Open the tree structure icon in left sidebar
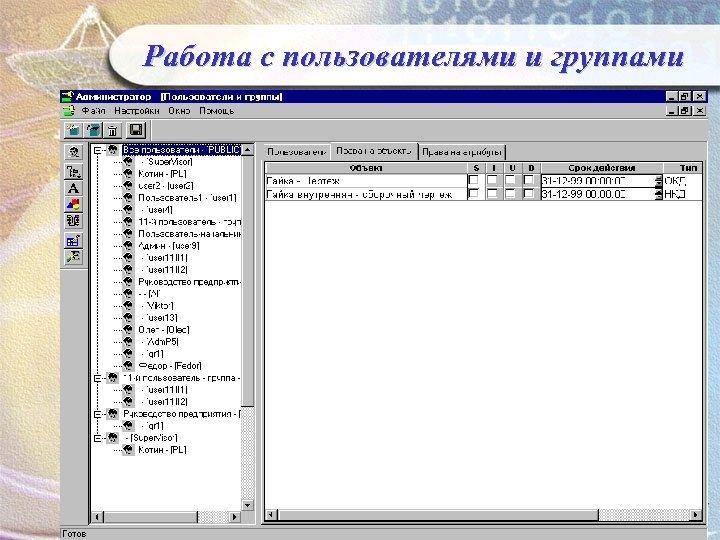Viewport: 720px width, 540px height. [73, 171]
